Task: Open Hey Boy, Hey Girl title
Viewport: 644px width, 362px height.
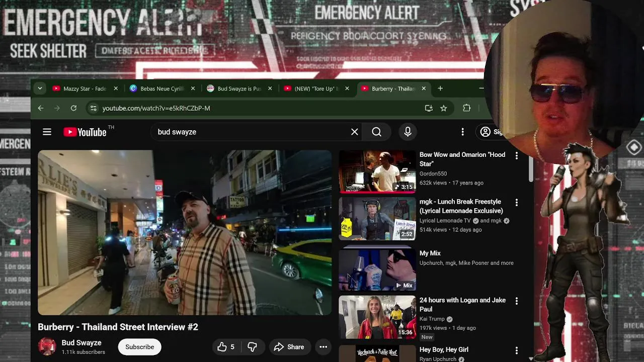Action: (444, 349)
